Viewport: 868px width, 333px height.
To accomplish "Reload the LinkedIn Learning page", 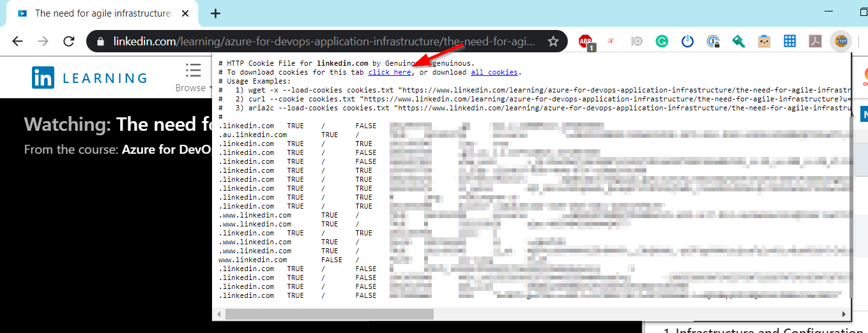I will click(69, 41).
